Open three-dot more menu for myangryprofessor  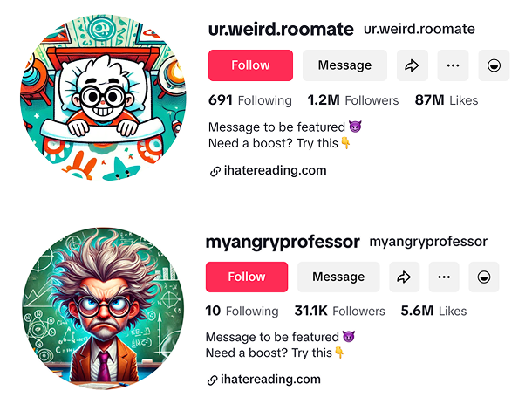pos(444,277)
